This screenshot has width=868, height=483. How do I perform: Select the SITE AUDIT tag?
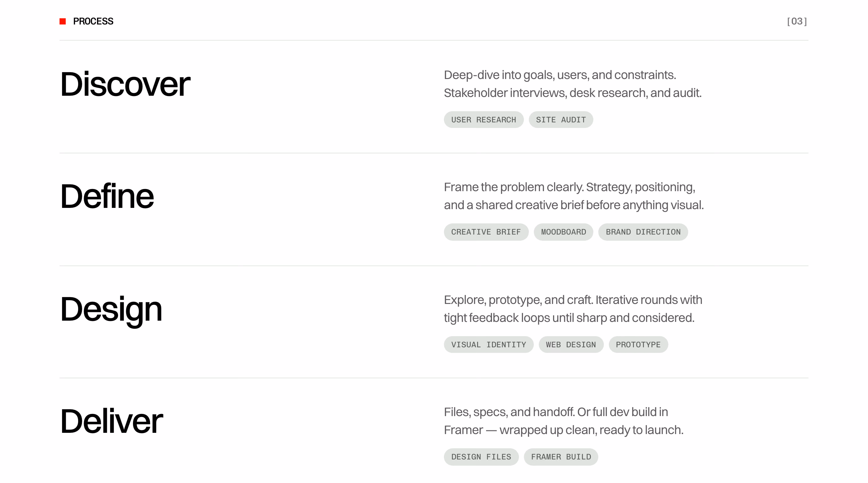click(x=561, y=120)
